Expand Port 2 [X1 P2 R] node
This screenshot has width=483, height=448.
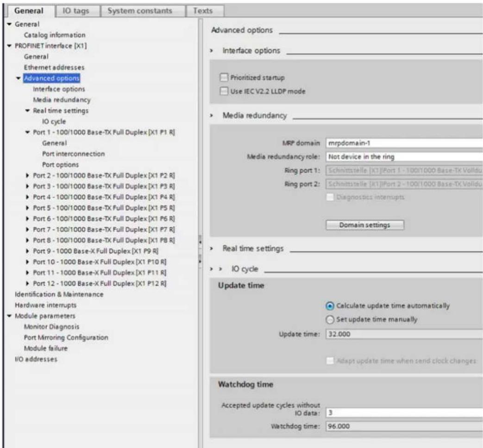[28, 175]
